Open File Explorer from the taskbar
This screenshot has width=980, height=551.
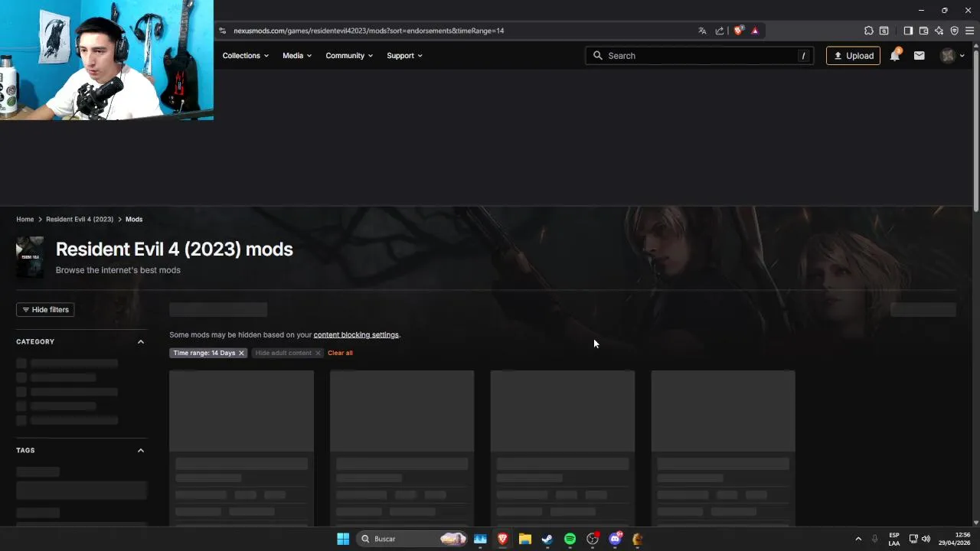524,539
